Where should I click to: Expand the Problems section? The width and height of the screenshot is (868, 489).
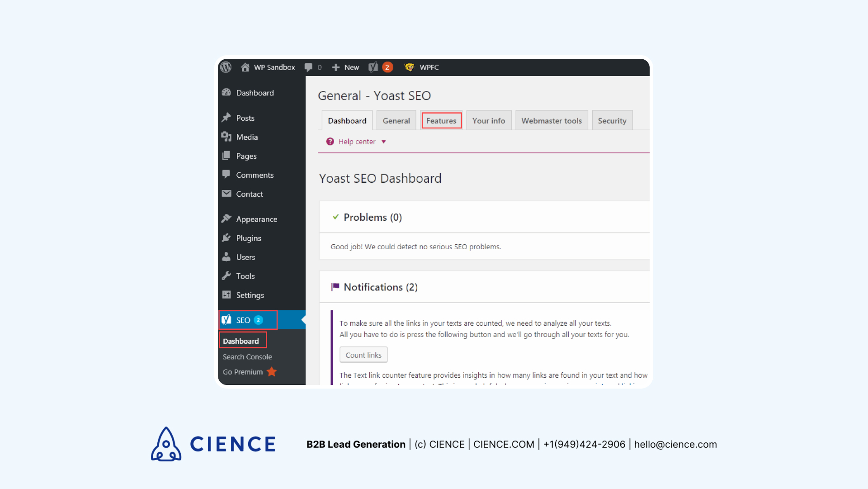pyautogui.click(x=373, y=217)
